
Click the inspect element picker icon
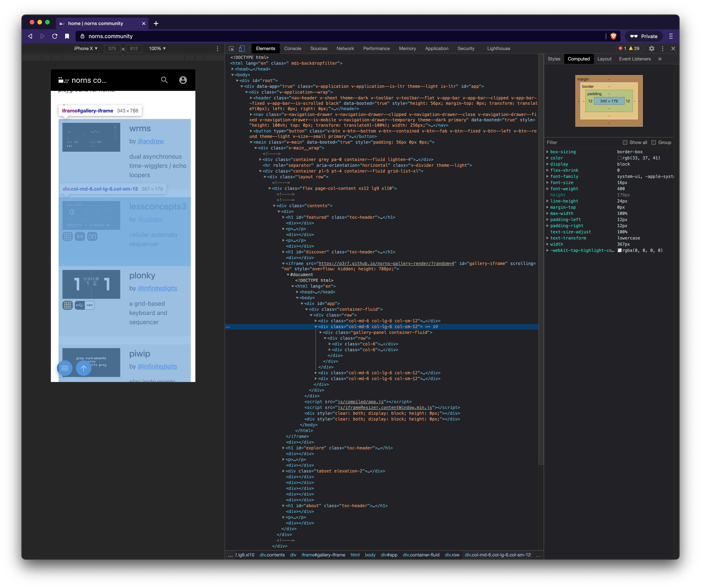pos(231,49)
